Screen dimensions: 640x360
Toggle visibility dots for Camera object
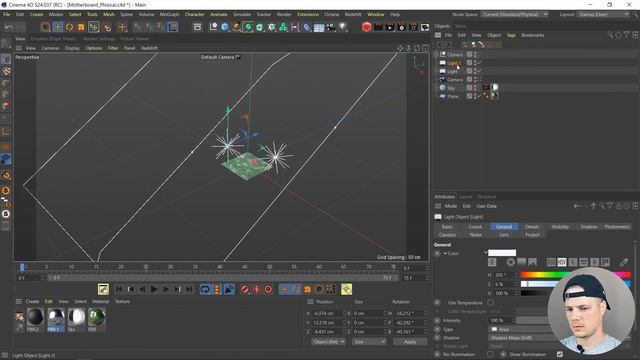click(x=475, y=80)
